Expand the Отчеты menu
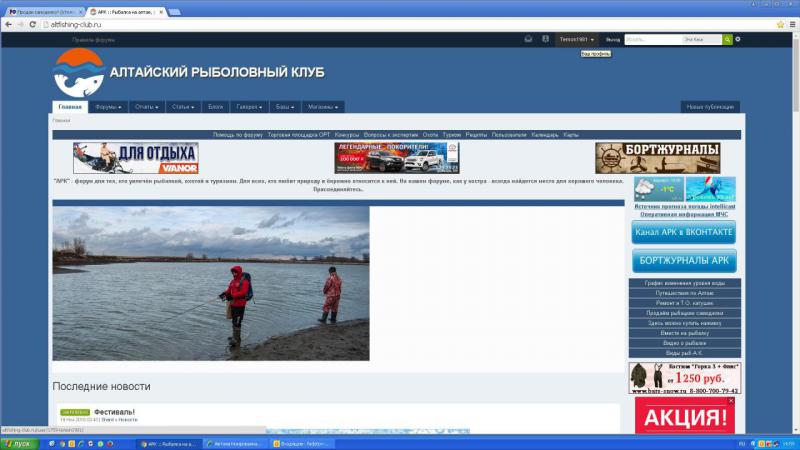The height and width of the screenshot is (450, 800). [x=146, y=107]
